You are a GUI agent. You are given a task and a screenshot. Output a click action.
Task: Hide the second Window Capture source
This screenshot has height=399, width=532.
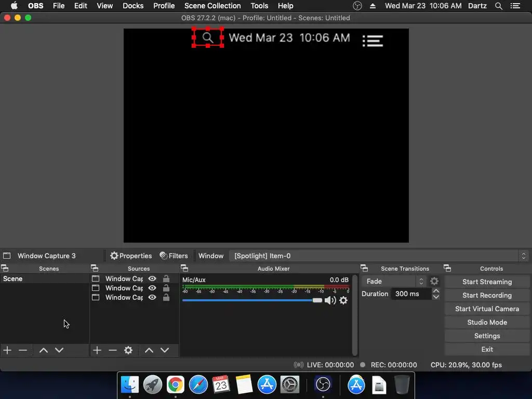(152, 288)
